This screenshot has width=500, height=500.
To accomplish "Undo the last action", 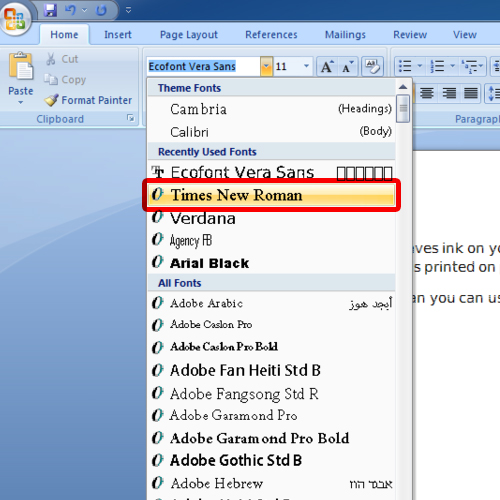I will coord(71,10).
